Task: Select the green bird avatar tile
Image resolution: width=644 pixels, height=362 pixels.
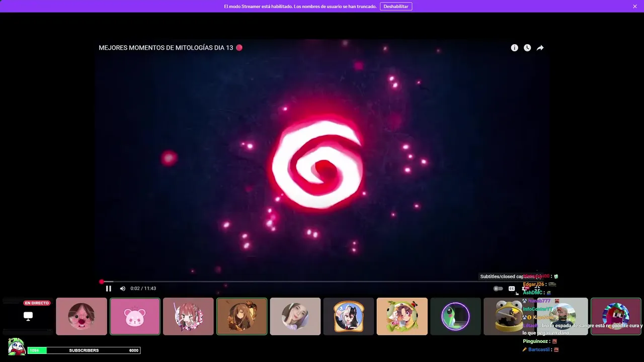Action: click(455, 316)
